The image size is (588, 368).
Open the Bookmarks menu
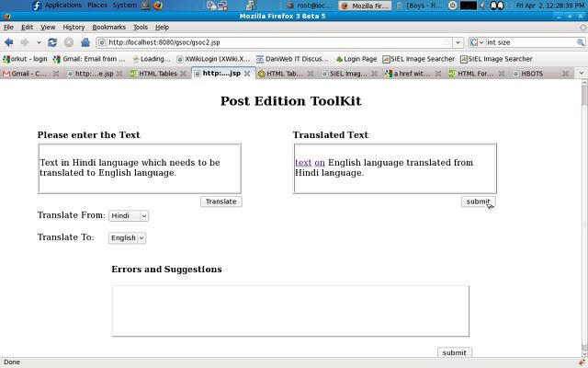(x=108, y=28)
